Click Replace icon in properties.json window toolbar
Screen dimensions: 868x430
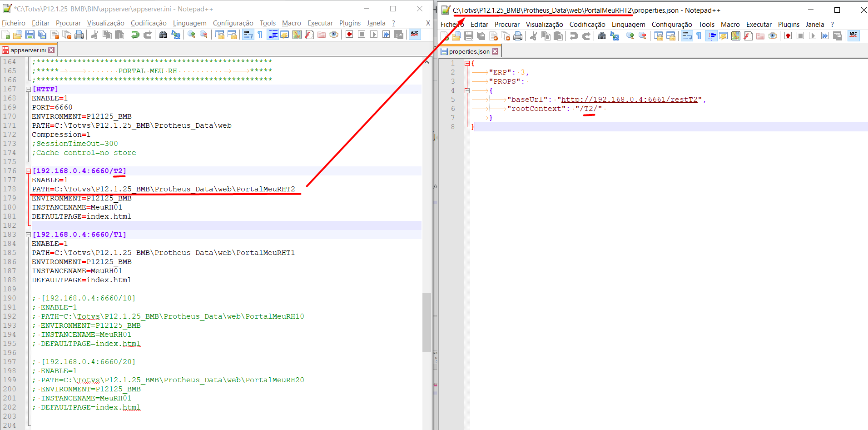point(615,36)
